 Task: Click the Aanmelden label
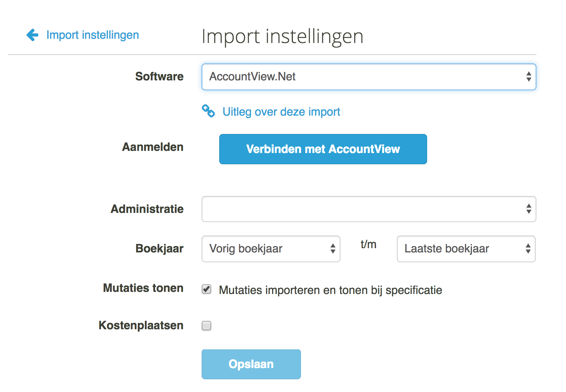153,147
